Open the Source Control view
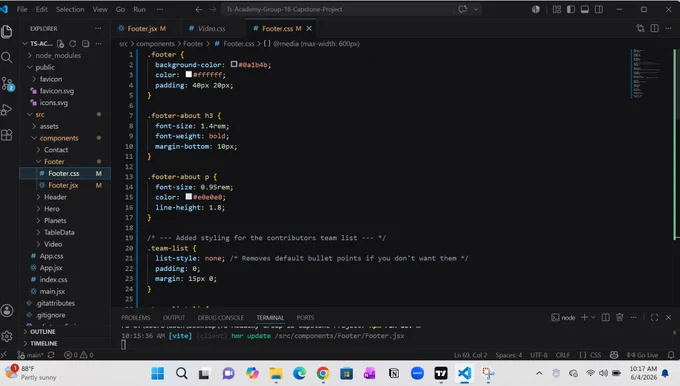Viewport: 680px width, 386px height. pos(7,83)
